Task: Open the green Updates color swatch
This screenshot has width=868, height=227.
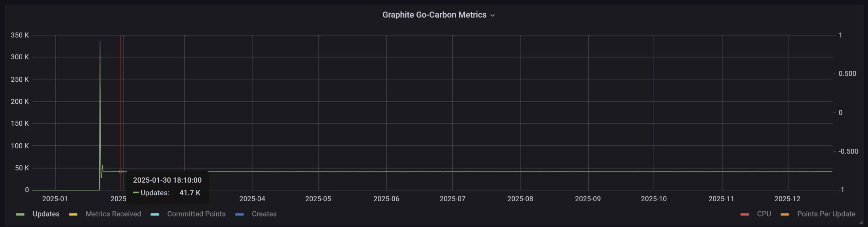Action: 20,214
